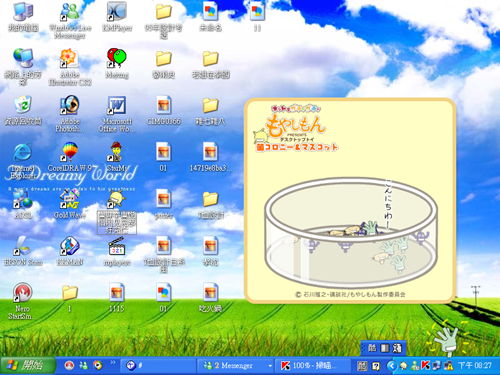Click the network computers tray icon

pyautogui.click(x=437, y=366)
